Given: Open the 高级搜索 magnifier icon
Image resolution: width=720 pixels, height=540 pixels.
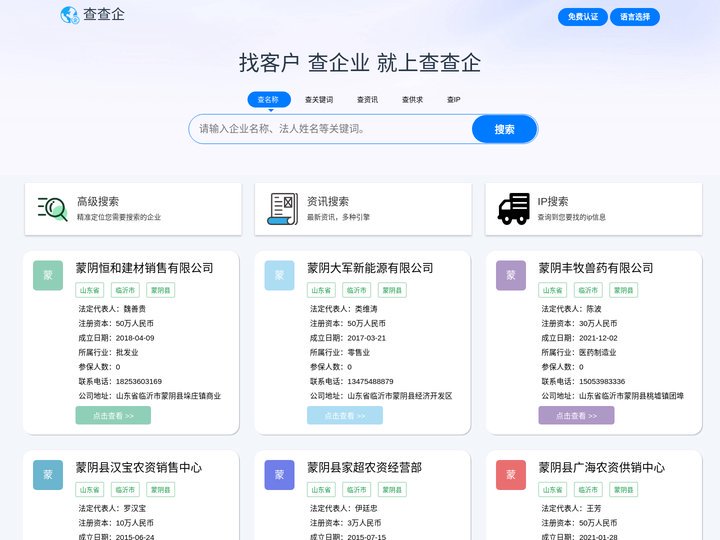Looking at the screenshot, I should (x=53, y=209).
